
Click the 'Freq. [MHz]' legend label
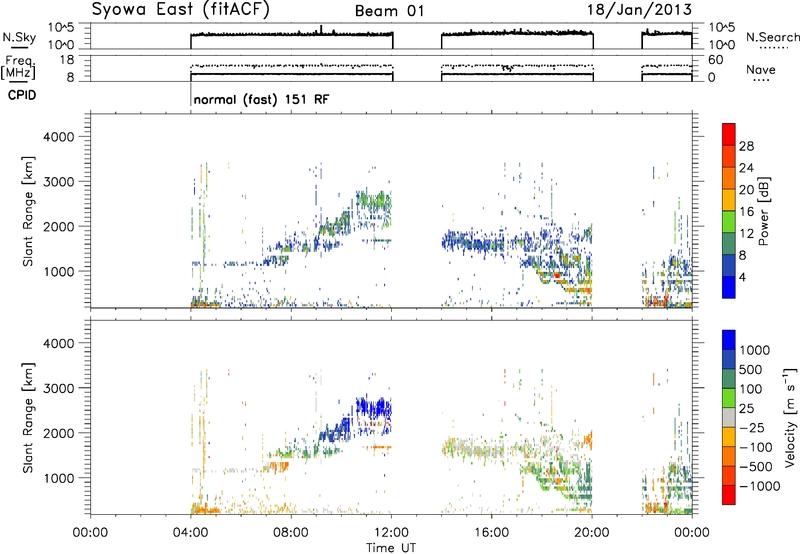18,67
